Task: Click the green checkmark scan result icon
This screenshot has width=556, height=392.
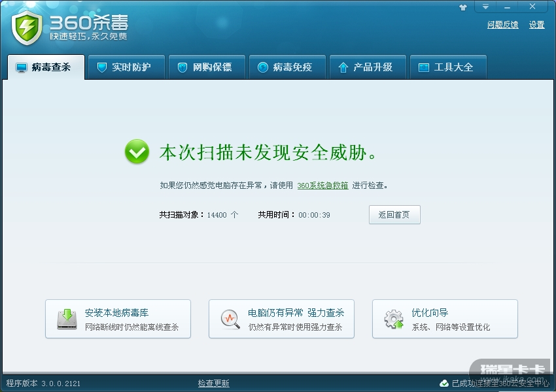Action: click(137, 152)
